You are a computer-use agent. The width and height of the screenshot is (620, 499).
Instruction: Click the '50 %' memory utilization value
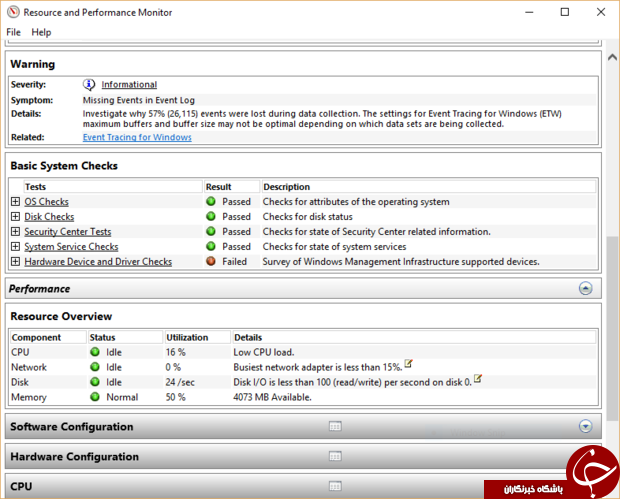click(x=176, y=397)
